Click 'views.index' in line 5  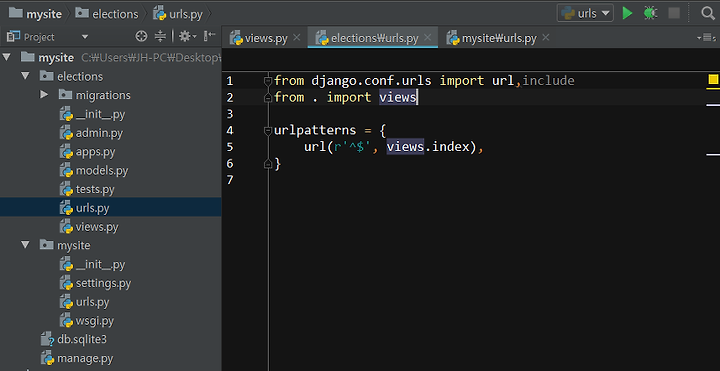(x=428, y=147)
